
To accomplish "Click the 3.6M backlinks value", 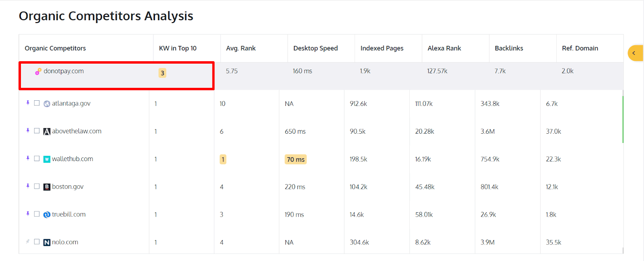I will click(x=487, y=132).
